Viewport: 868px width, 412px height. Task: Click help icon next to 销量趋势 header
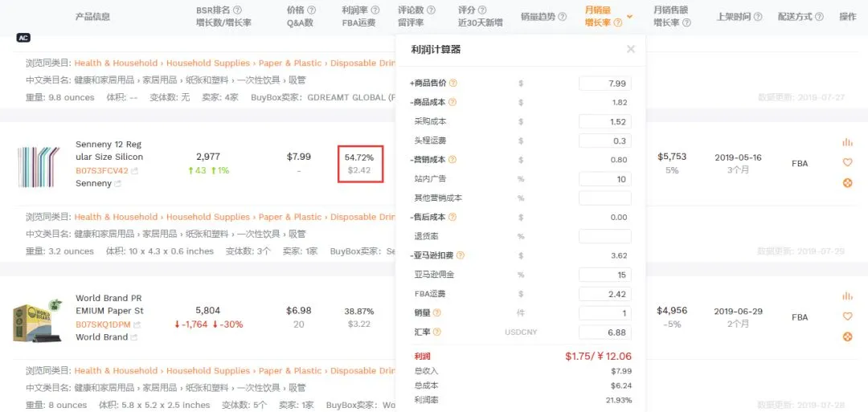click(x=563, y=17)
